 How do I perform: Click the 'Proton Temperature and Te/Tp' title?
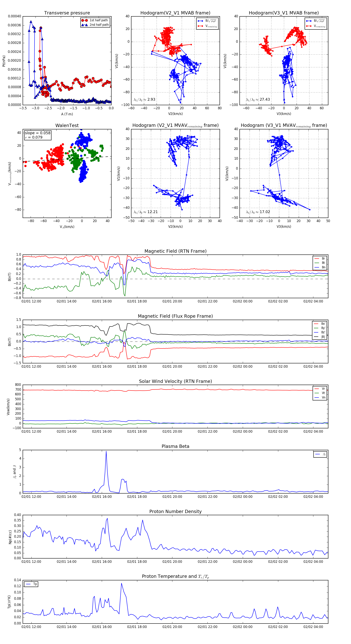(175, 576)
